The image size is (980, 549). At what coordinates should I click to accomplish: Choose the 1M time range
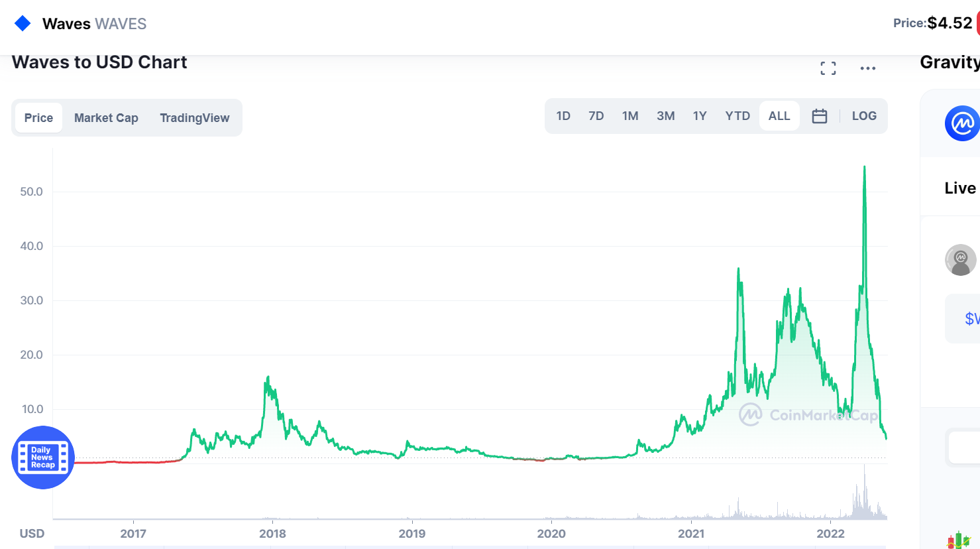point(630,116)
